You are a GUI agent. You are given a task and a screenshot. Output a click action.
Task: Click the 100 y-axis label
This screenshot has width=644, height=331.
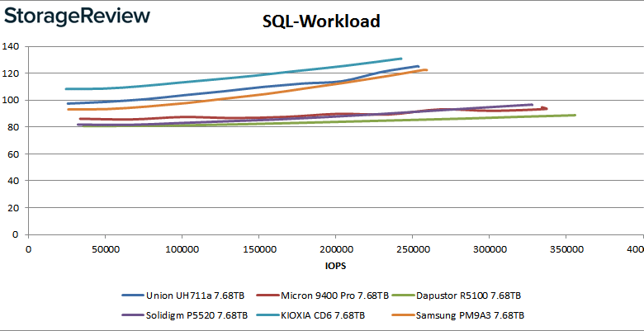[x=10, y=100]
